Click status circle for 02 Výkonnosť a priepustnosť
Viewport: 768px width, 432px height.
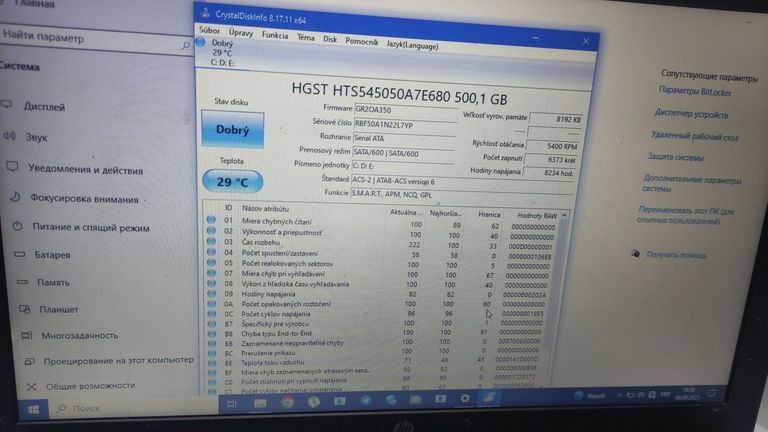pyautogui.click(x=211, y=230)
